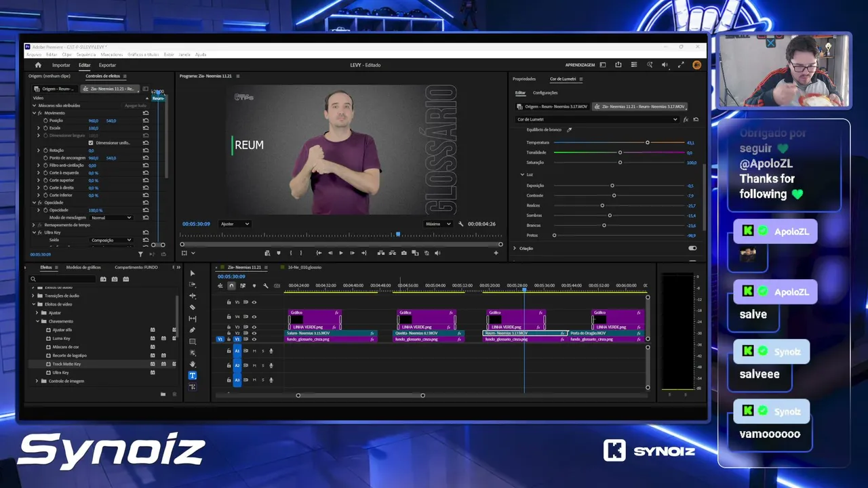This screenshot has height=488, width=868.
Task: Open the Ajustar zoom level dropdown
Action: tap(235, 224)
